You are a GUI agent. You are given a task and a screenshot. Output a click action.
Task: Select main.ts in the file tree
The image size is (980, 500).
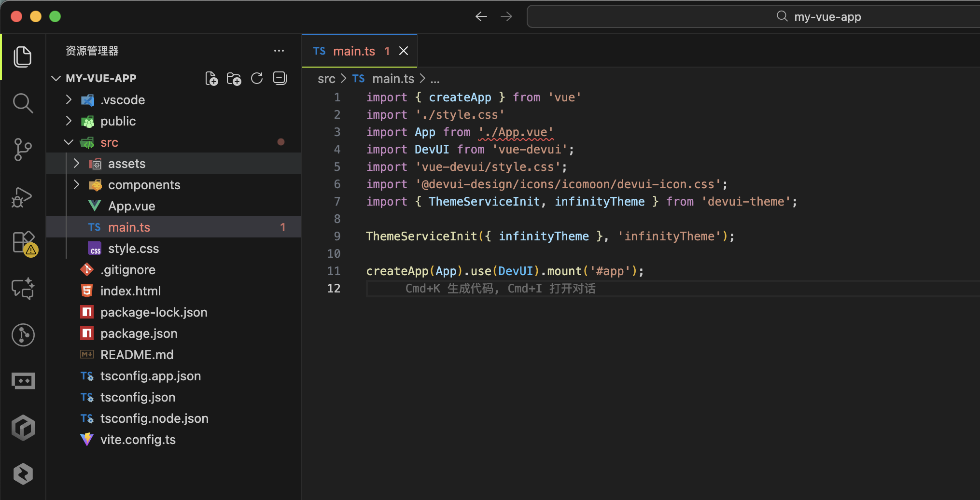(x=174, y=227)
